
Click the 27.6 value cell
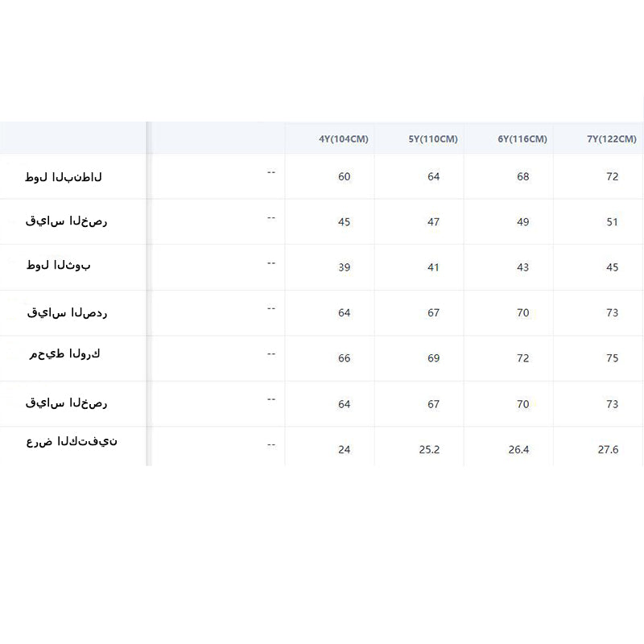(608, 449)
